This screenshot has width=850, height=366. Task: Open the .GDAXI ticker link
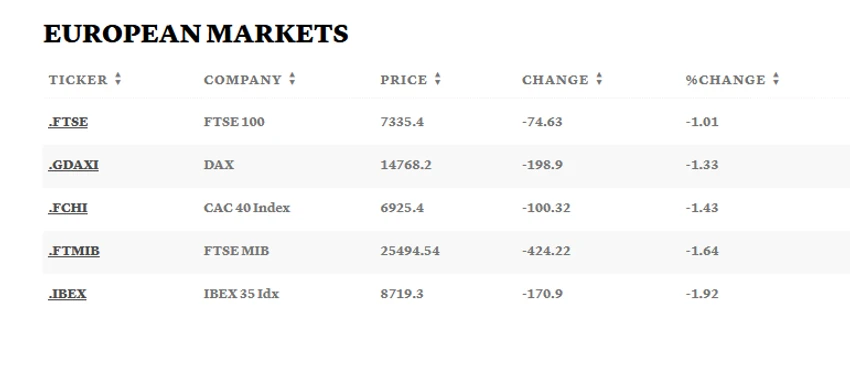pyautogui.click(x=73, y=165)
